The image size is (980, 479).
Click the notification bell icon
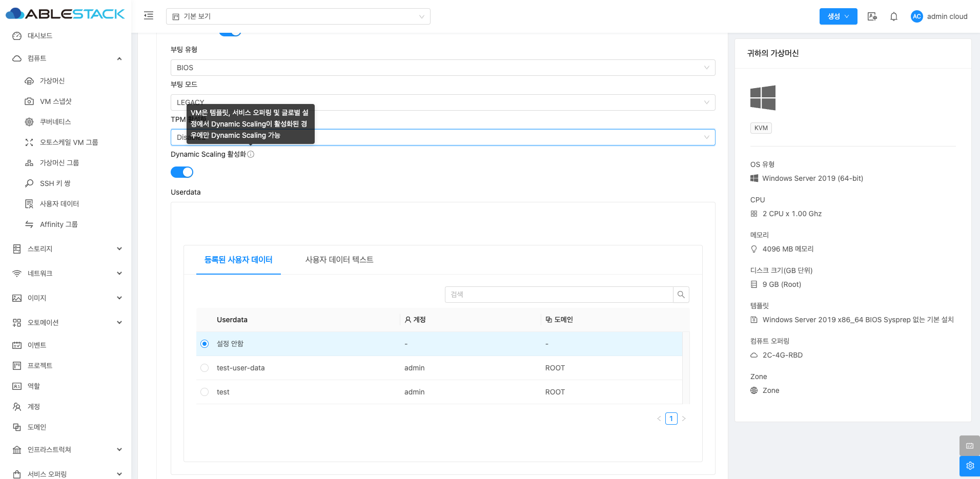893,16
